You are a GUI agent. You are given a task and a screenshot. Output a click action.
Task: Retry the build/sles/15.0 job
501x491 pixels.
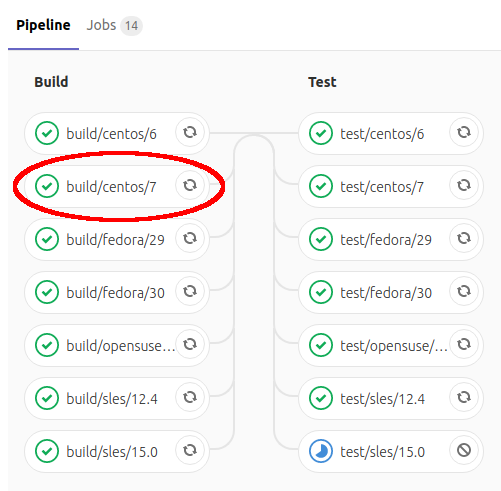click(190, 451)
